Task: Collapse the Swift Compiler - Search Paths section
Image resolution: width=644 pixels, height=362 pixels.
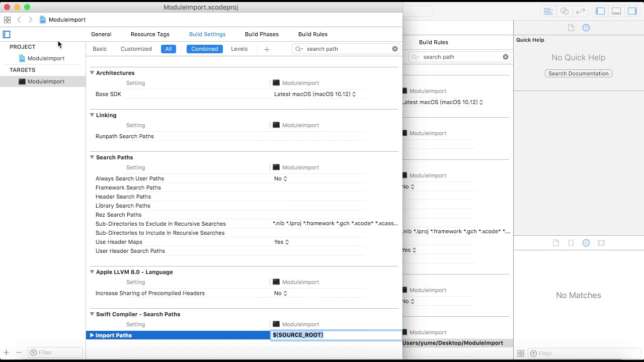Action: [92, 314]
